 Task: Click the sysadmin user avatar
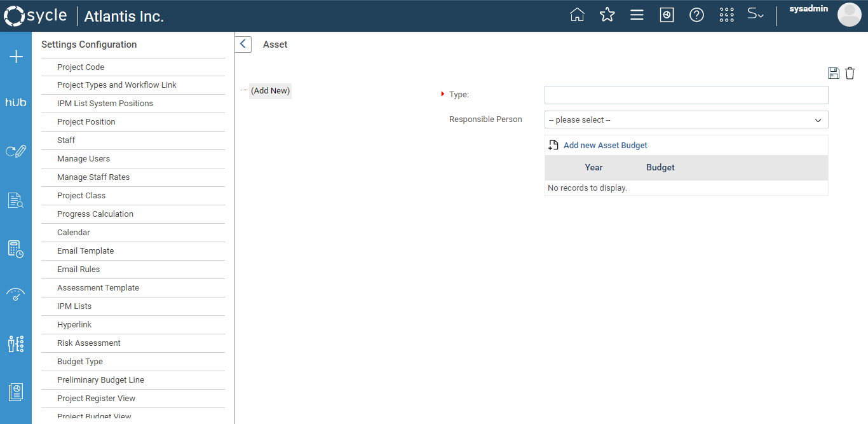849,15
